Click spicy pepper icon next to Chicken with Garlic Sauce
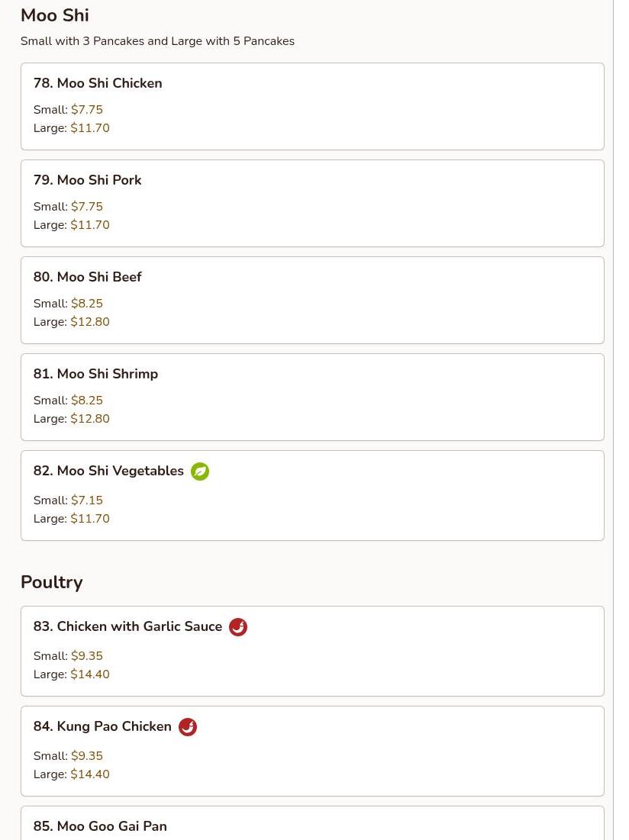 point(238,627)
